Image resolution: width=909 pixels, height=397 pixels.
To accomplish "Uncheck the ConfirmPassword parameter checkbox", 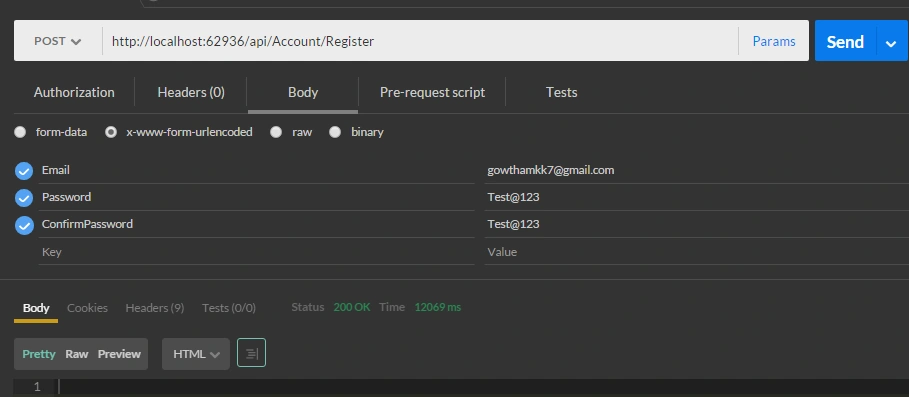I will (24, 225).
